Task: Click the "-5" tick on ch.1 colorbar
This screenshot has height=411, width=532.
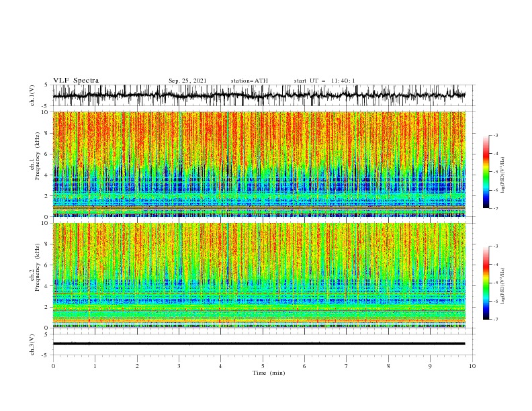Action: pos(495,172)
